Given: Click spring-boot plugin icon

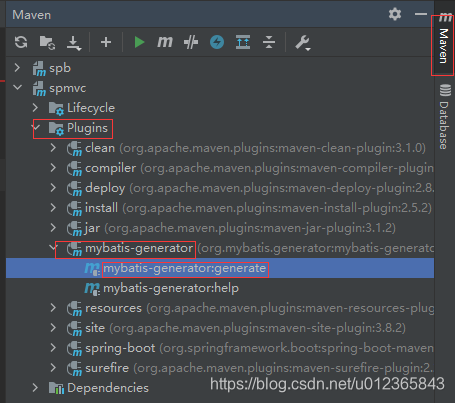Looking at the screenshot, I should click(74, 349).
